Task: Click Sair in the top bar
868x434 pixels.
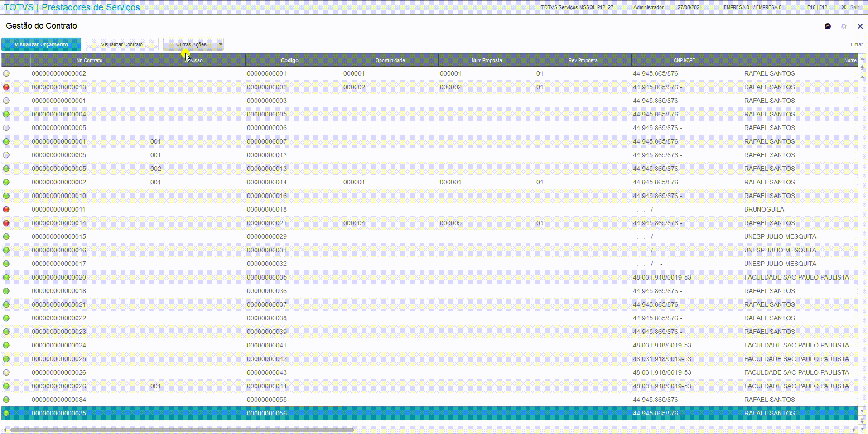Action: click(x=850, y=7)
